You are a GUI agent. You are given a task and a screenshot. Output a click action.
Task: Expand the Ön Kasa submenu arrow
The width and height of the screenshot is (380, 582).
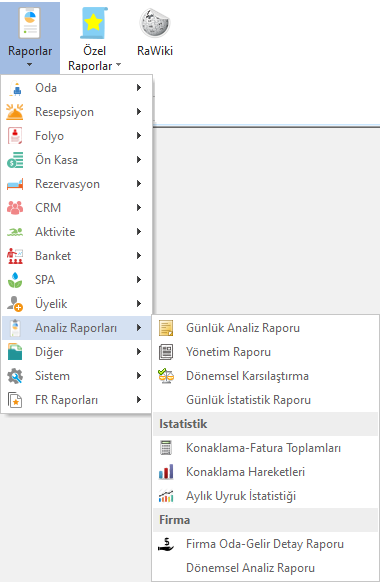point(139,160)
